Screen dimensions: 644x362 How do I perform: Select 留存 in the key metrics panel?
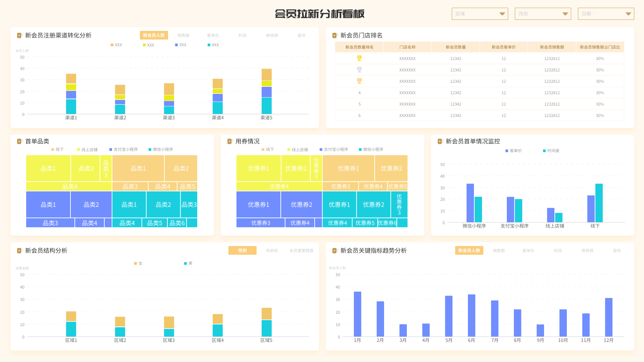tap(616, 250)
